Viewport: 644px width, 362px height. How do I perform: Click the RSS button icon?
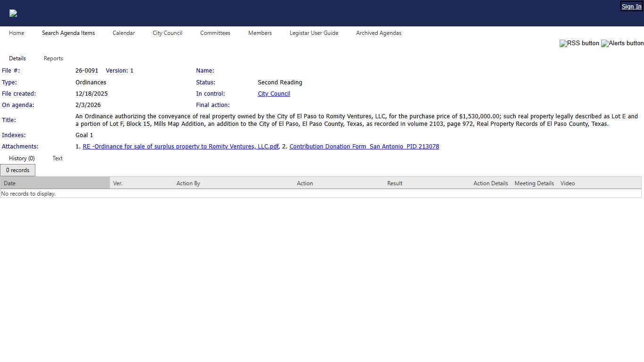click(579, 43)
